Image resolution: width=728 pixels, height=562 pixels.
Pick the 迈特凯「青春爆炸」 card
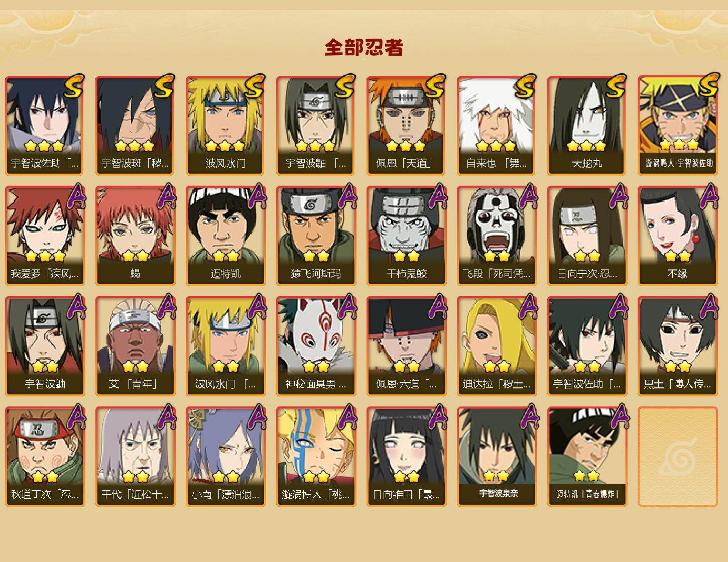(587, 457)
